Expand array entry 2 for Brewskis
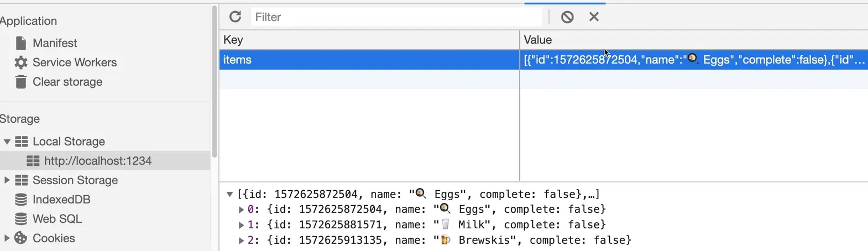The image size is (868, 251). click(241, 240)
